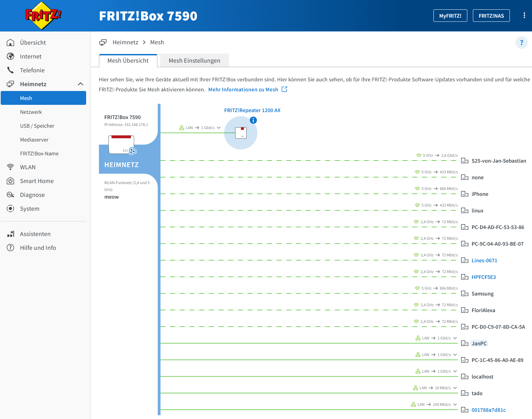Open FRITZ!Box-Name submenu item
This screenshot has height=419, width=532.
[x=43, y=153]
